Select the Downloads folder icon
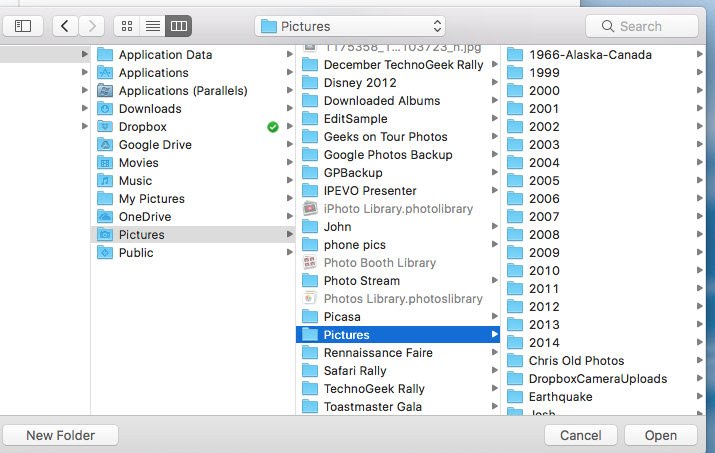Screen dimensions: 715x453 click(x=105, y=109)
